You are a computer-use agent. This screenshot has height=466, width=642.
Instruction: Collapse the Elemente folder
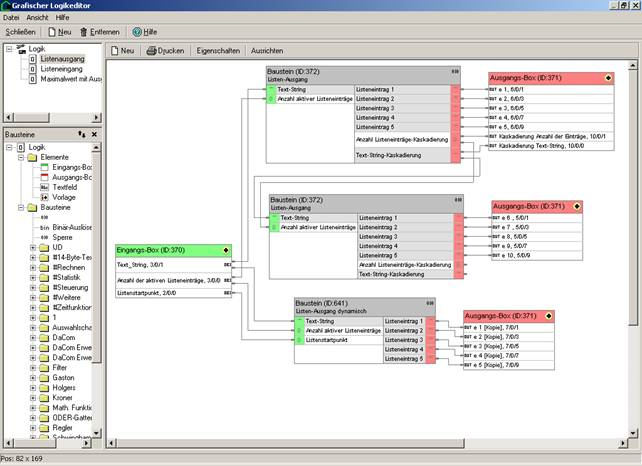tap(21, 157)
